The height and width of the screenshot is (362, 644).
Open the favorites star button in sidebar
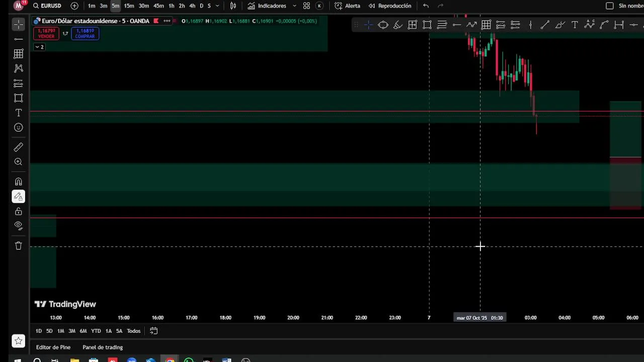[x=19, y=341]
